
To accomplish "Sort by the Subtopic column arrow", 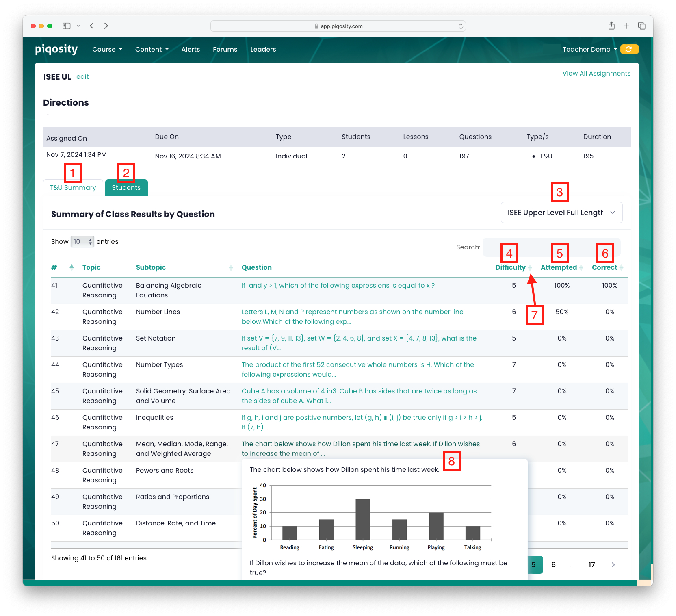I will pos(231,267).
